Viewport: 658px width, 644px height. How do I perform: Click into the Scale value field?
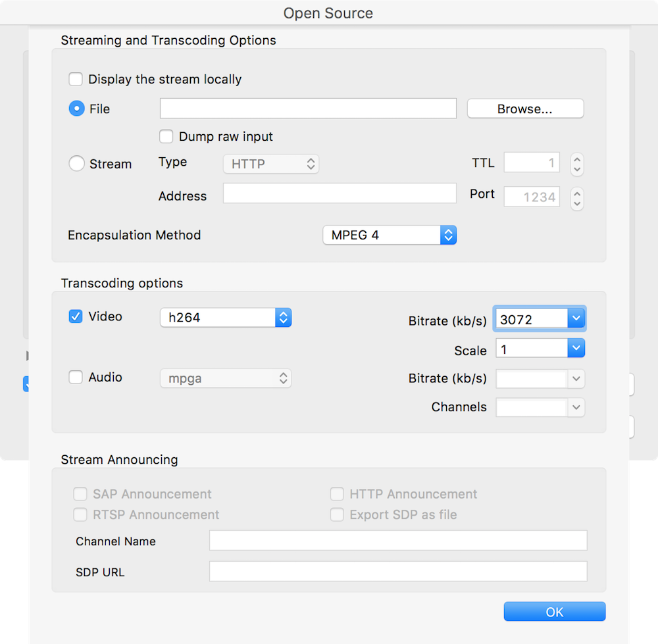[x=532, y=349]
